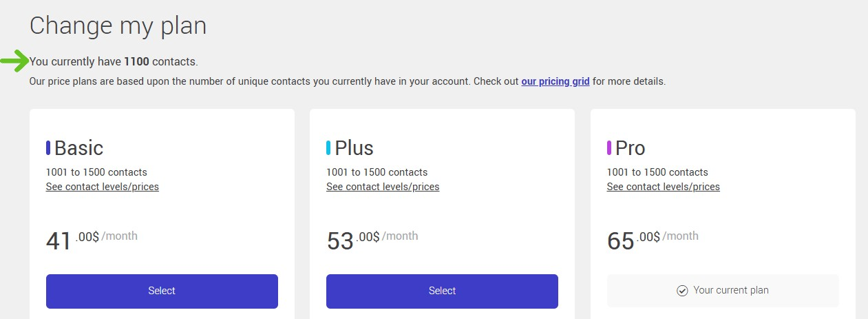Click the "Your current plan" indicator on Pro
The image size is (868, 319).
pos(723,291)
